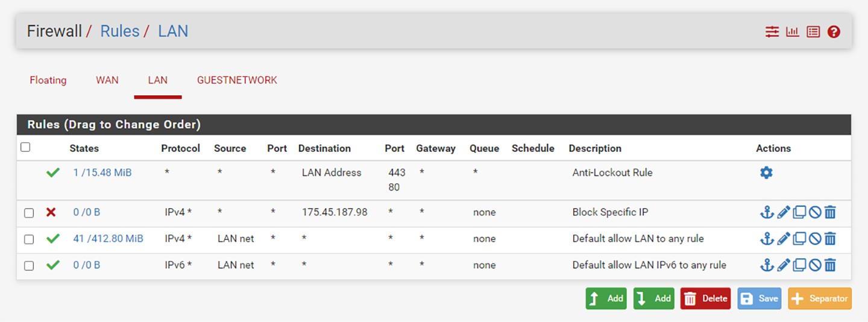The height and width of the screenshot is (322, 868).
Task: Switch to the WAN tab
Action: [107, 80]
